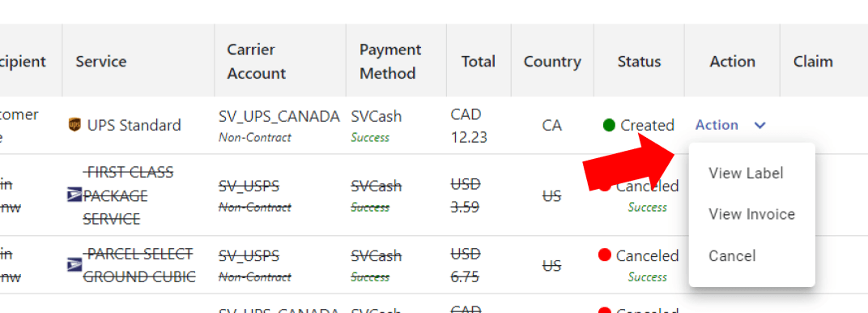Select Cancel in the action menu
Viewport: 868px width, 313px height.
coord(732,256)
